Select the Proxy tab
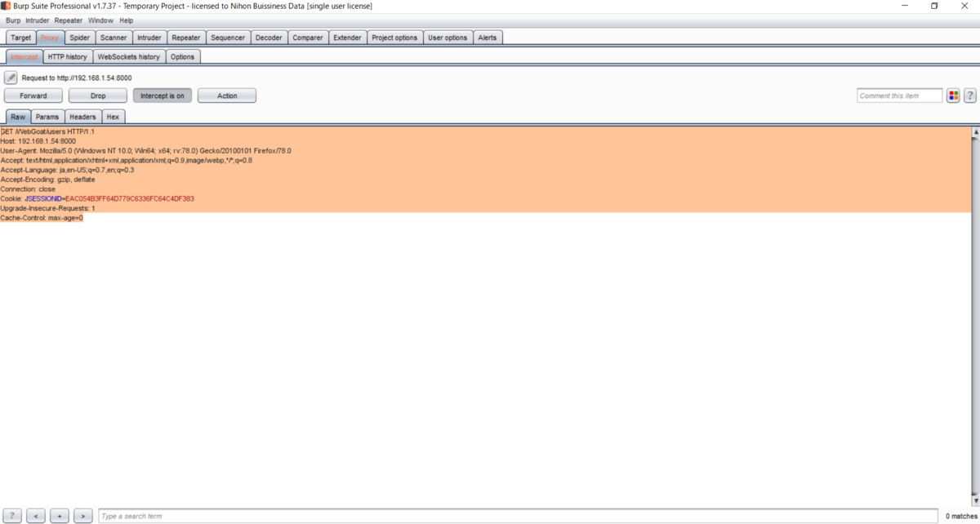Viewport: 980px width, 524px height. [x=50, y=38]
